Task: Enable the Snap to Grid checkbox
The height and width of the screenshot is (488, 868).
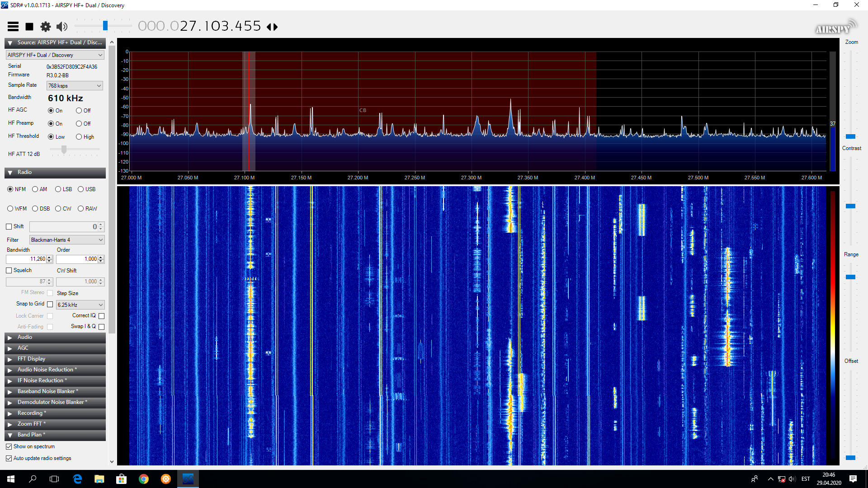Action: [50, 304]
